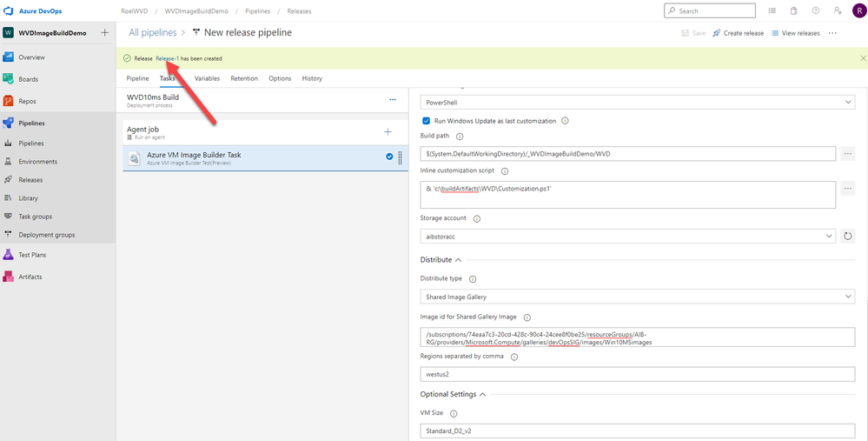Click the WVDImageBuildDemo breadcrumb

coord(196,11)
